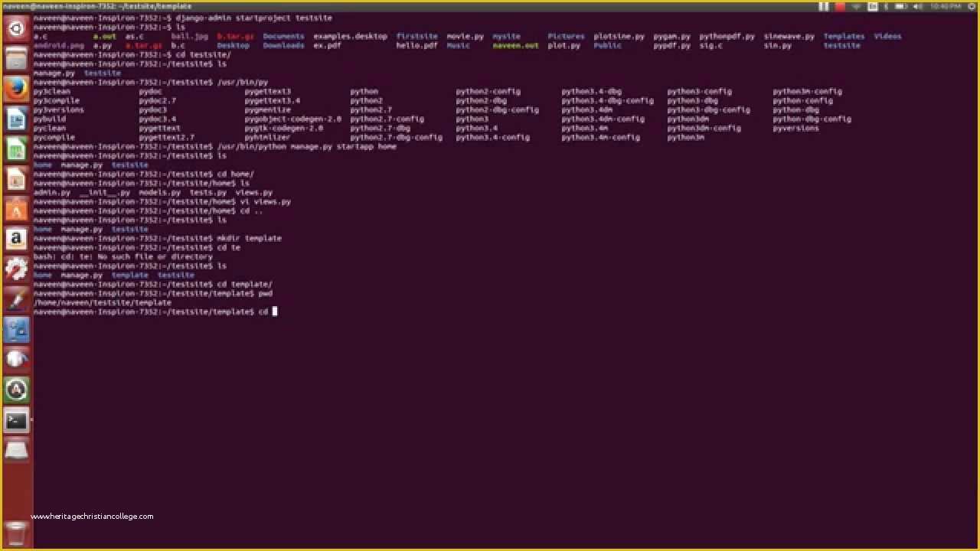The width and height of the screenshot is (980, 551).
Task: Click 'pygettext2.7' in the listing
Action: click(166, 137)
